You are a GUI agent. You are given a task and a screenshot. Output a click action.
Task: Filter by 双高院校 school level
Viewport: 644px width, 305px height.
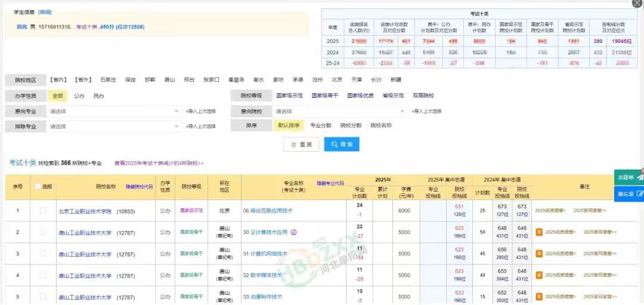(423, 95)
